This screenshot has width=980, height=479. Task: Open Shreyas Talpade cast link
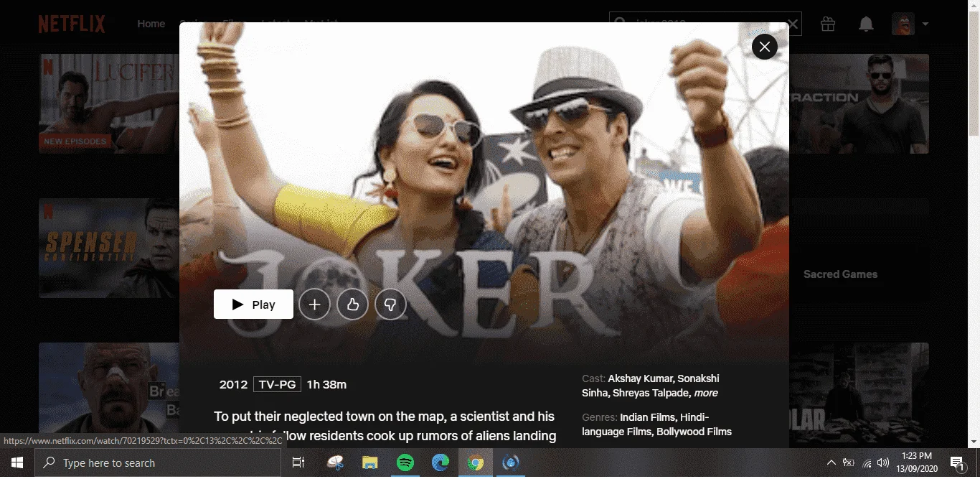point(651,393)
